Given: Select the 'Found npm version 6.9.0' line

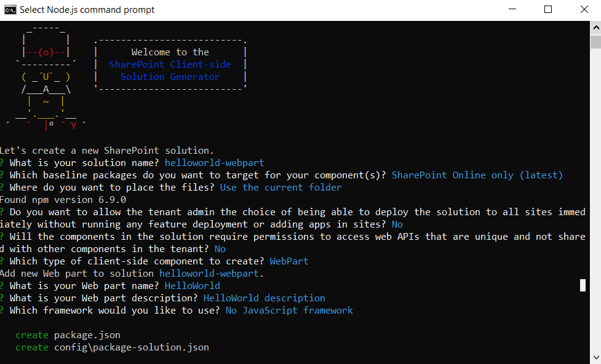Looking at the screenshot, I should pyautogui.click(x=65, y=199).
